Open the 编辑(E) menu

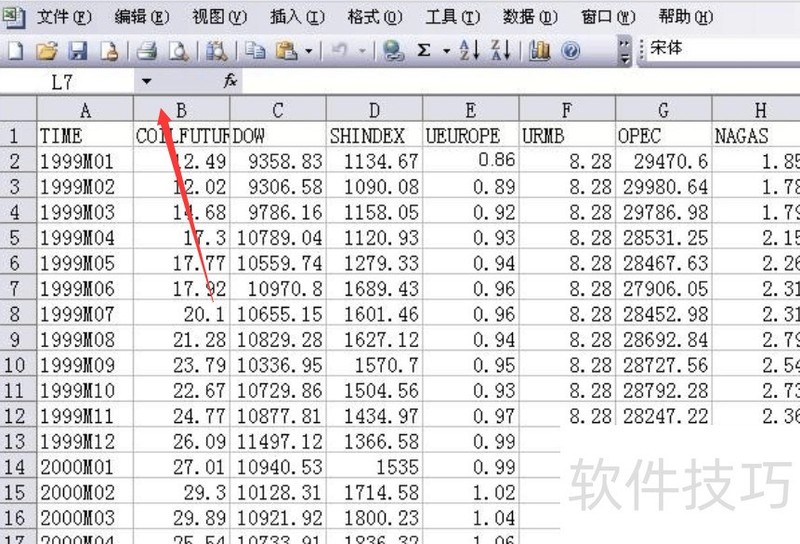pos(142,17)
